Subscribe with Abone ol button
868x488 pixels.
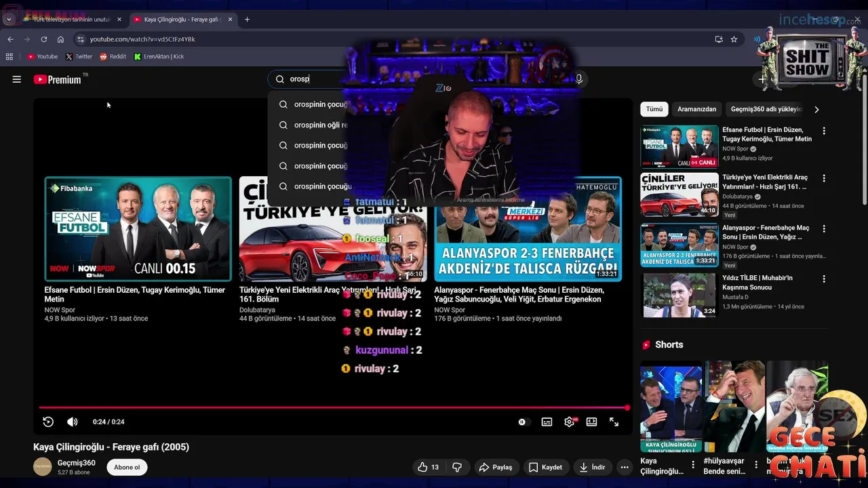click(127, 467)
